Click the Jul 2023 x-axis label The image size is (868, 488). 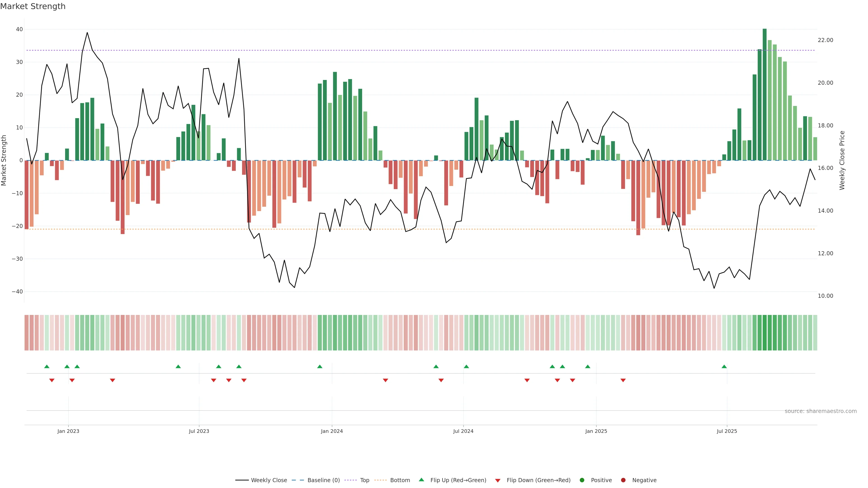click(x=199, y=431)
